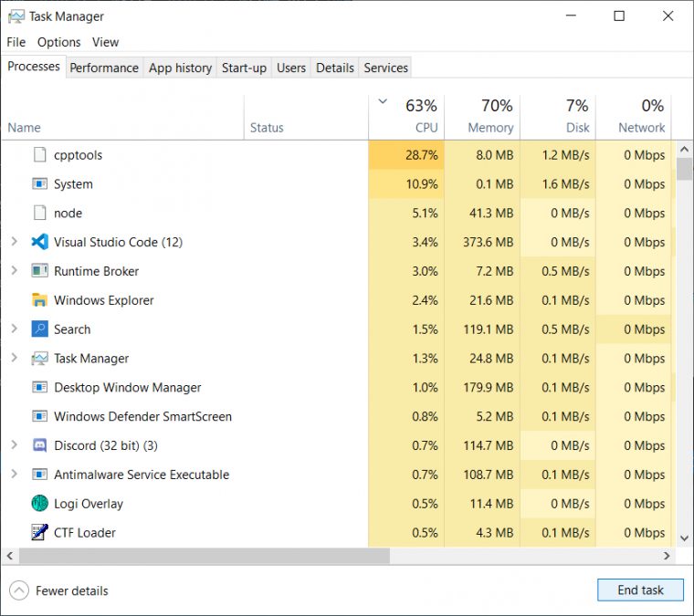Click the Fewer details link
The width and height of the screenshot is (694, 616).
[x=72, y=590]
